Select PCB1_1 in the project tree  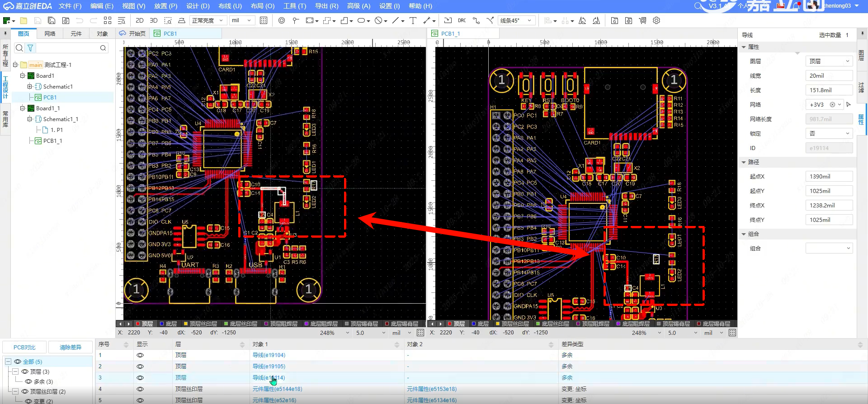pos(52,141)
